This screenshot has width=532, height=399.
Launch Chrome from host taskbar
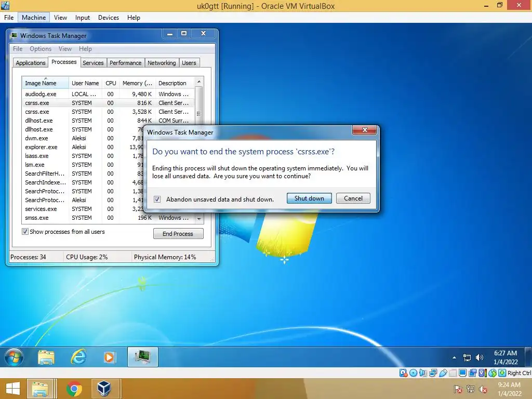[x=74, y=389]
